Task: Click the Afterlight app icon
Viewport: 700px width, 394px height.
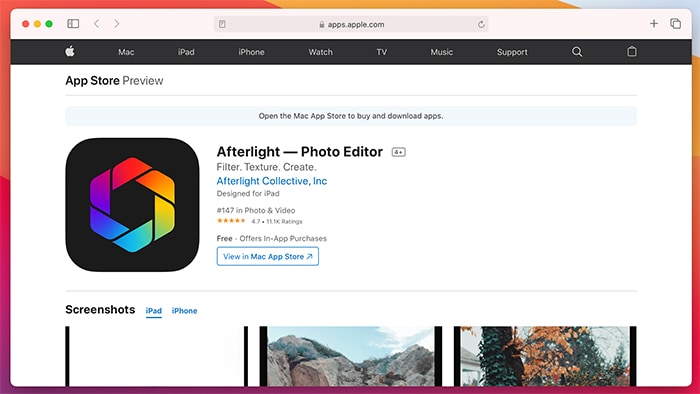Action: coord(132,205)
